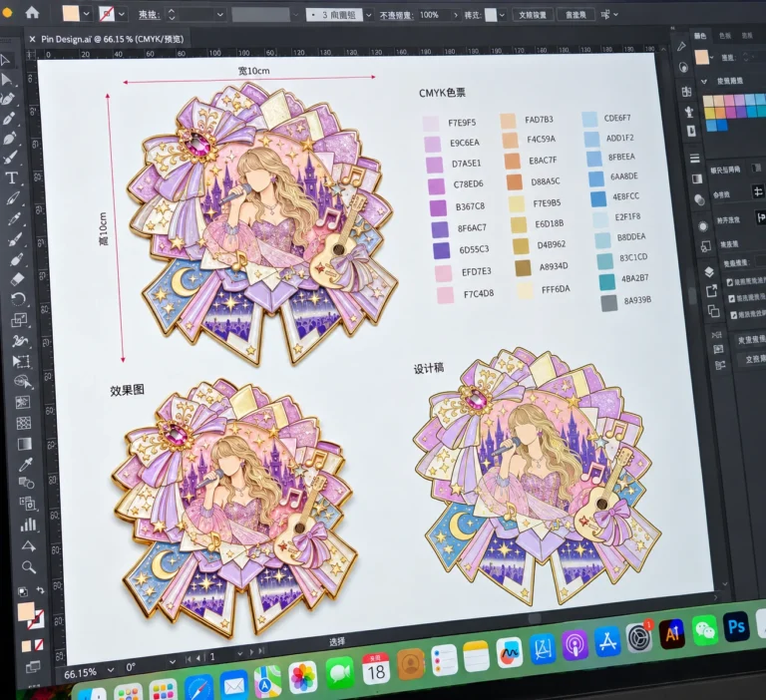Open the Gradient panel icon in dock
The image size is (766, 700).
point(696,178)
